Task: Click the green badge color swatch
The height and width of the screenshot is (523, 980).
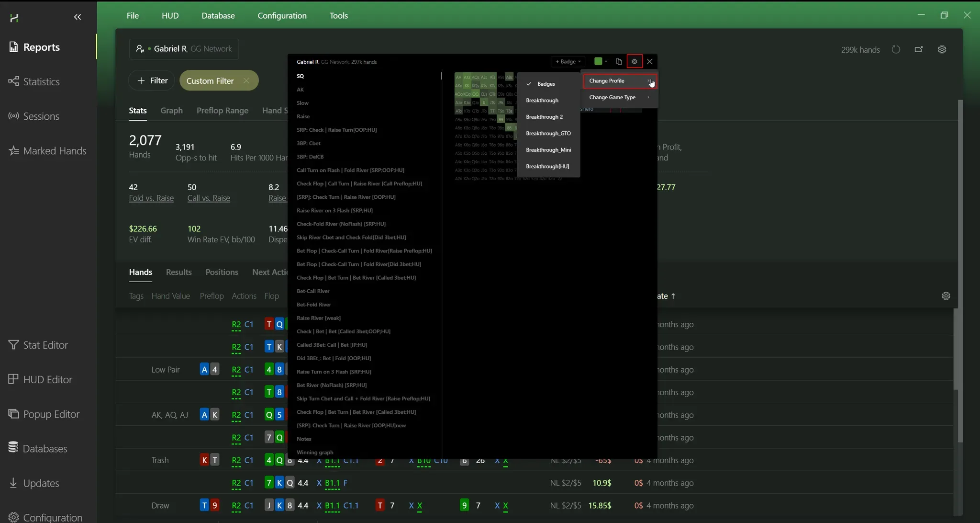Action: pyautogui.click(x=598, y=61)
